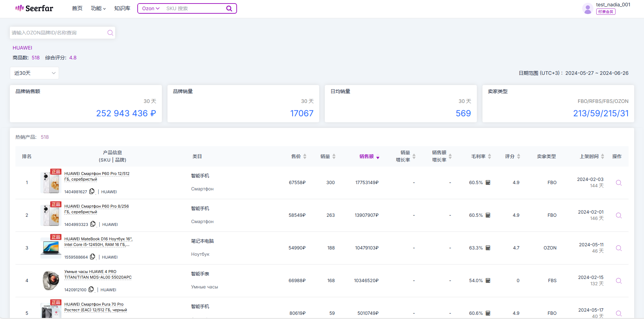Sort by 评分 column arrows
Image resolution: width=644 pixels, height=319 pixels.
click(x=519, y=156)
